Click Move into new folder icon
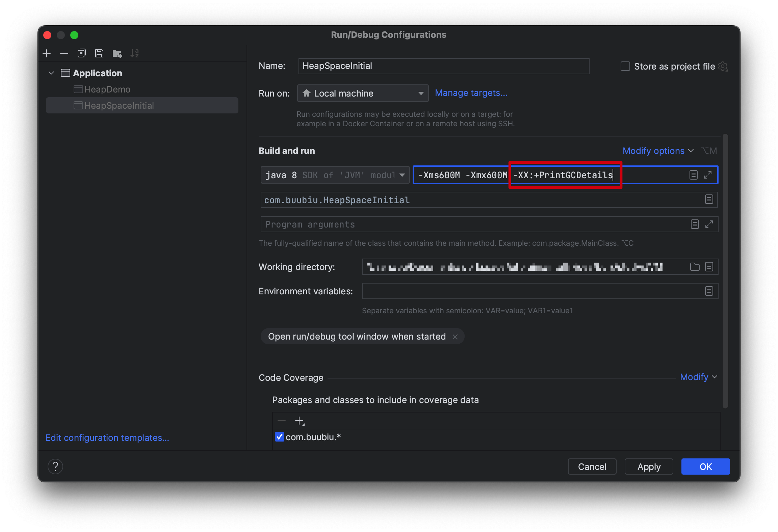This screenshot has width=778, height=532. point(117,53)
